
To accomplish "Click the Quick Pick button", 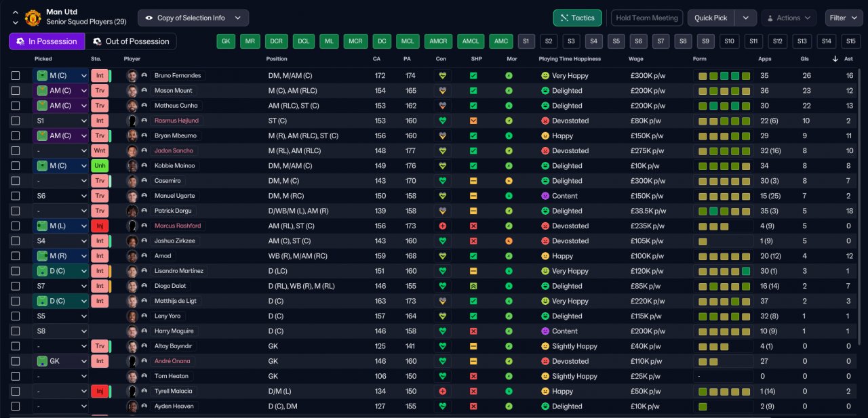I will (711, 18).
